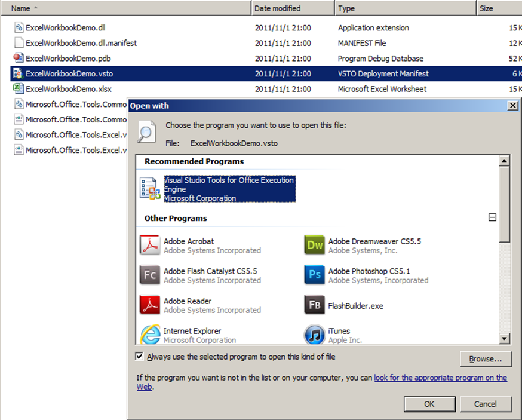Click the 'VSTO Deployment Manifest' type cell

(x=383, y=73)
